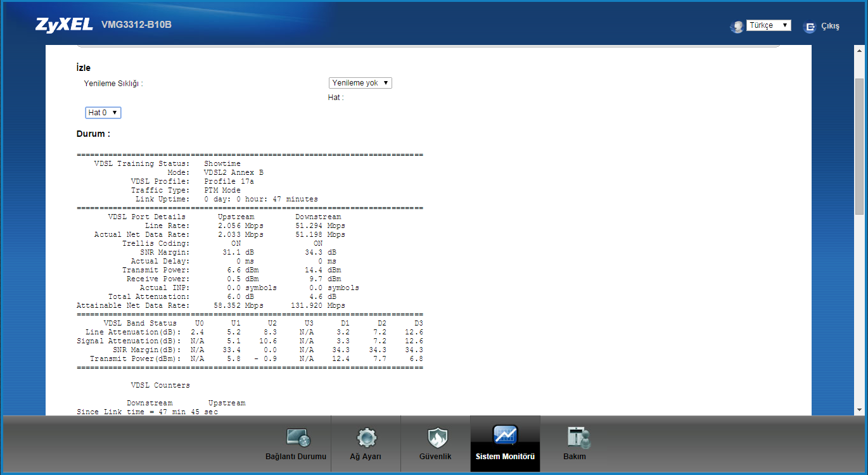
Task: Click the ZyXEL logo
Action: click(63, 25)
